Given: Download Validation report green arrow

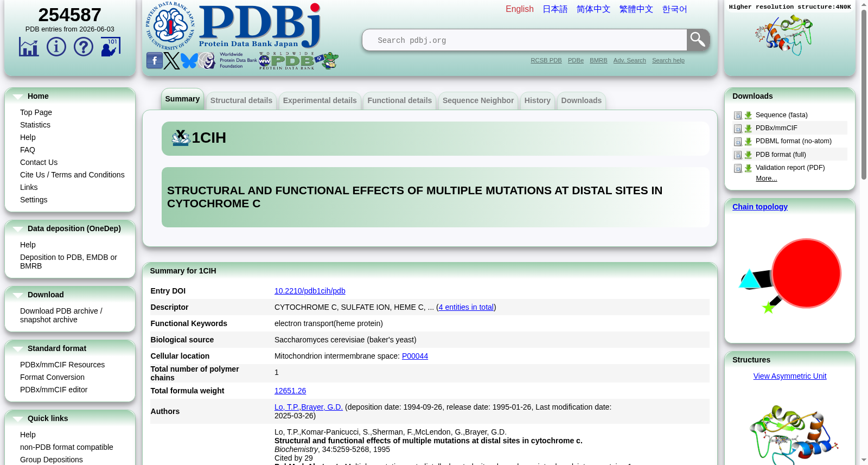Looking at the screenshot, I should [x=748, y=168].
